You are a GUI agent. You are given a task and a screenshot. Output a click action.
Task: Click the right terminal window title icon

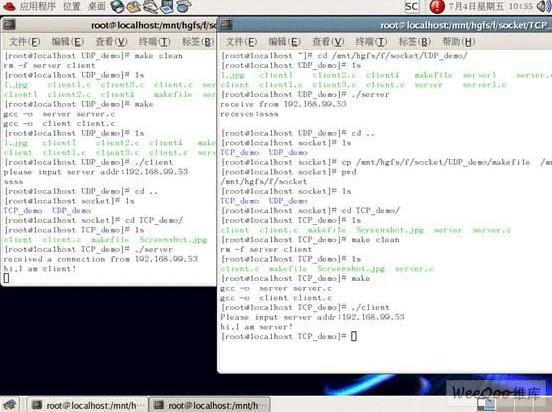pyautogui.click(x=226, y=24)
